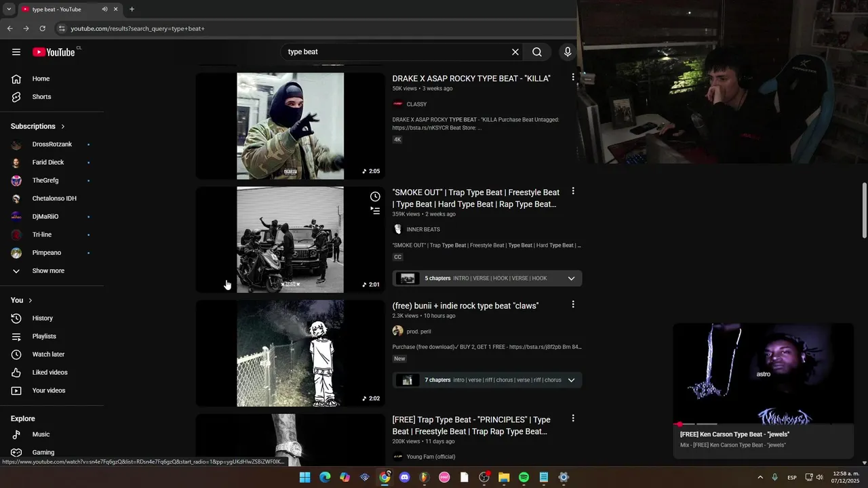Open the 'KILLA' video title link
Image resolution: width=868 pixels, height=488 pixels.
[471, 79]
